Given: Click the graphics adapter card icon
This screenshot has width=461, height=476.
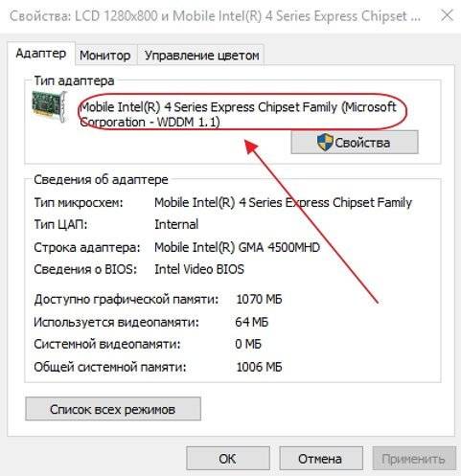Looking at the screenshot, I should tap(49, 107).
